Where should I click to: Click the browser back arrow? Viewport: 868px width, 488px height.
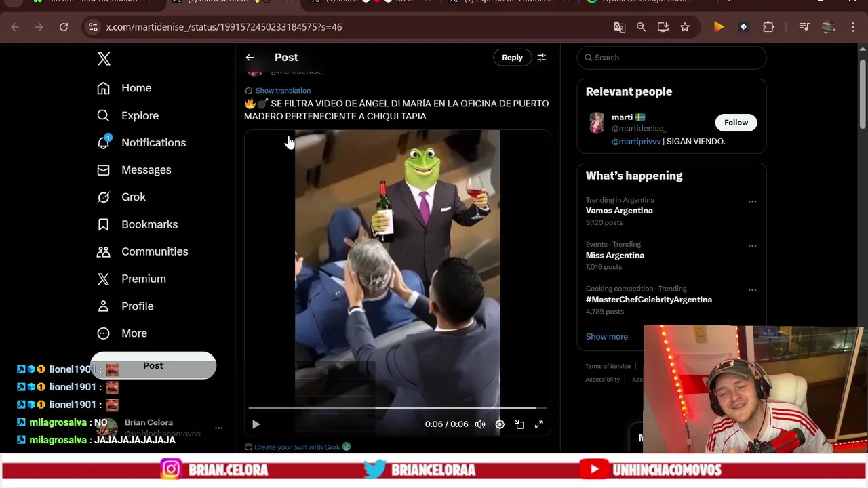(15, 27)
